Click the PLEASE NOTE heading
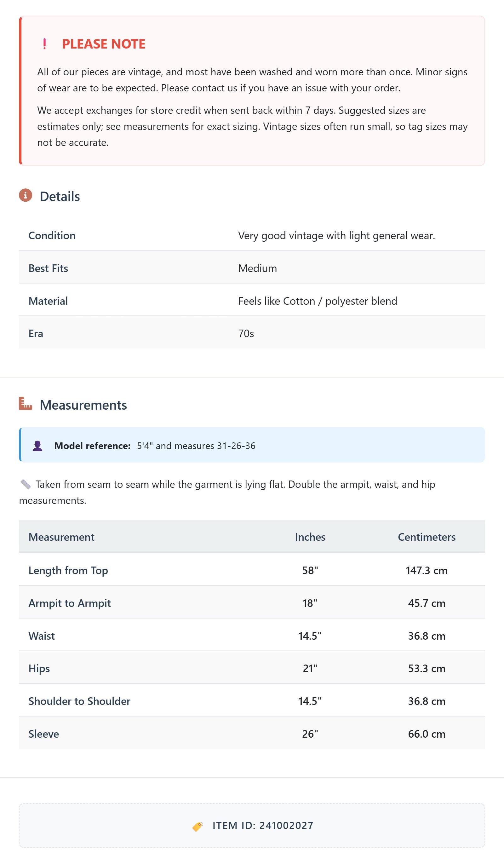 coord(104,44)
